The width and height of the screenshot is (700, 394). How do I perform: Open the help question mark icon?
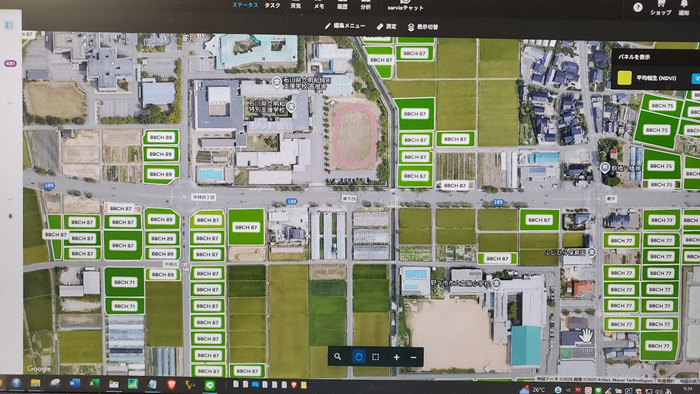click(x=638, y=7)
